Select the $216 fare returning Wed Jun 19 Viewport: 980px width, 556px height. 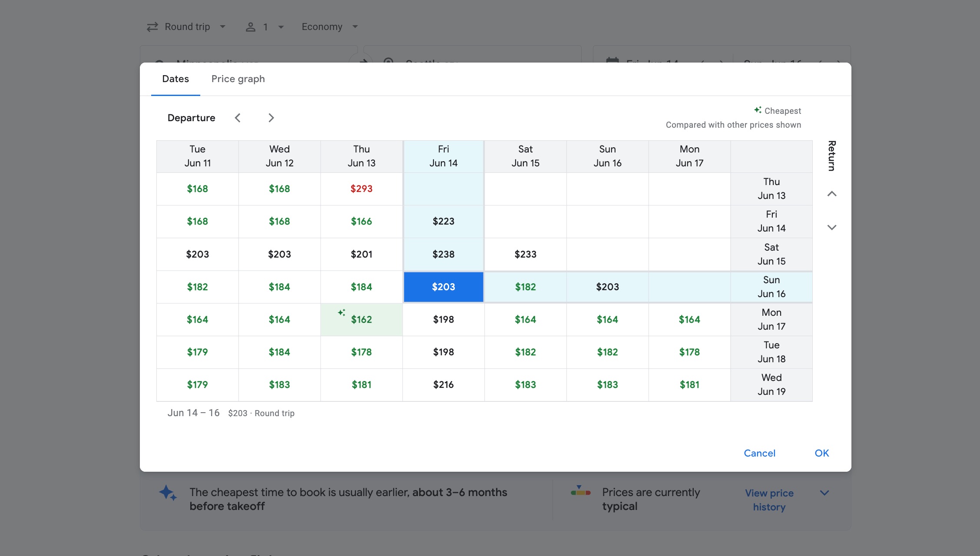444,385
